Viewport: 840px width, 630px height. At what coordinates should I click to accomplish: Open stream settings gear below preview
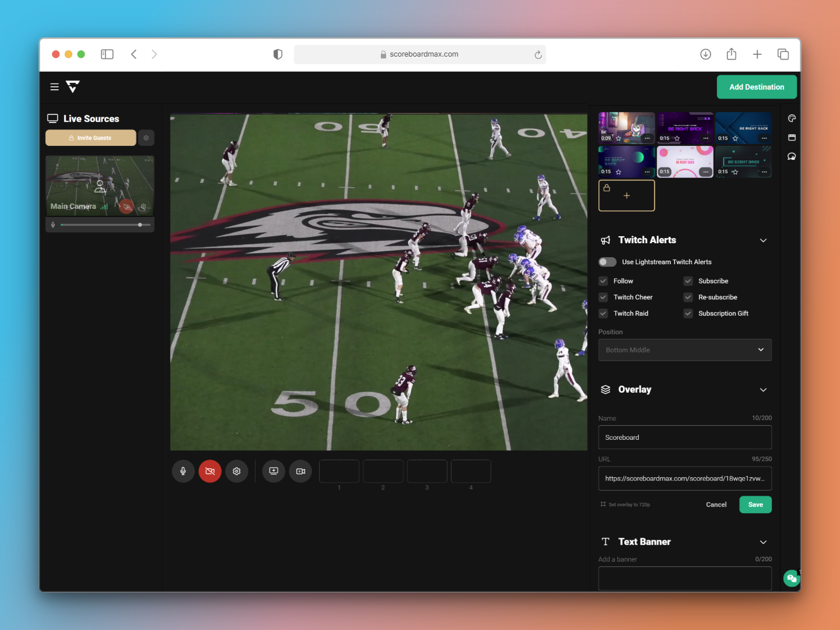pos(237,471)
